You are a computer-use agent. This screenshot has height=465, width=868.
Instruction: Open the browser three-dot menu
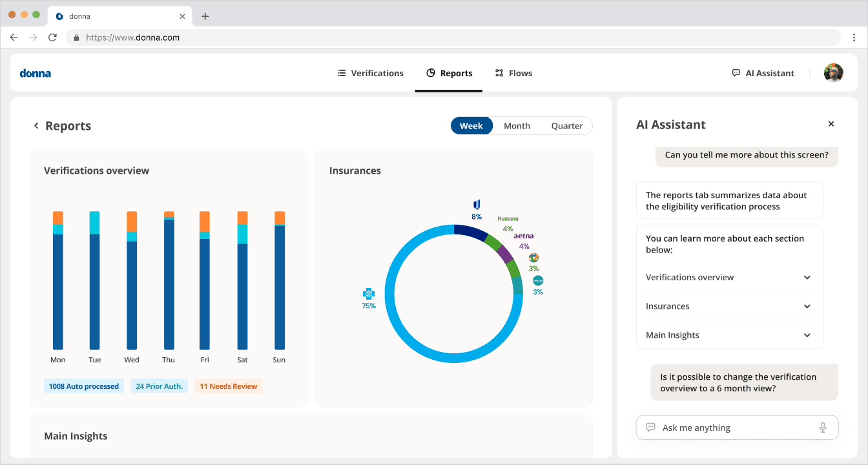tap(854, 37)
